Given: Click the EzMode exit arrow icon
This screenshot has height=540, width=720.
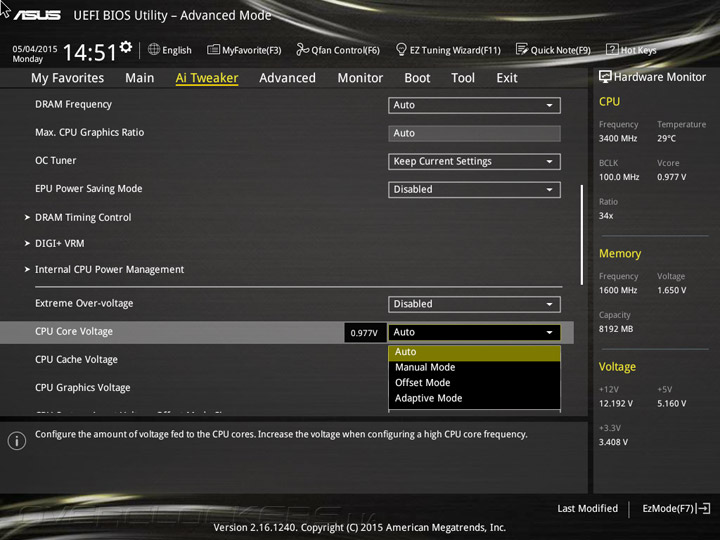Looking at the screenshot, I should [704, 508].
